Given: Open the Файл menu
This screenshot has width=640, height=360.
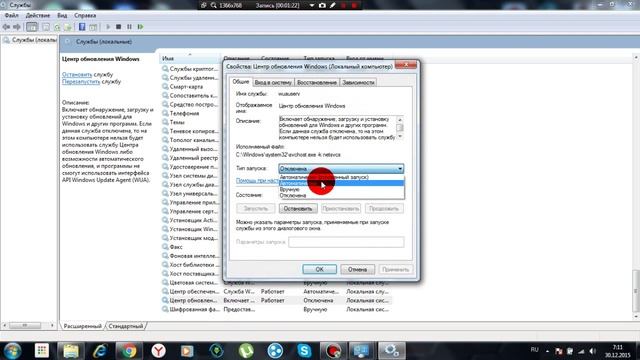Looking at the screenshot, I should [x=11, y=16].
